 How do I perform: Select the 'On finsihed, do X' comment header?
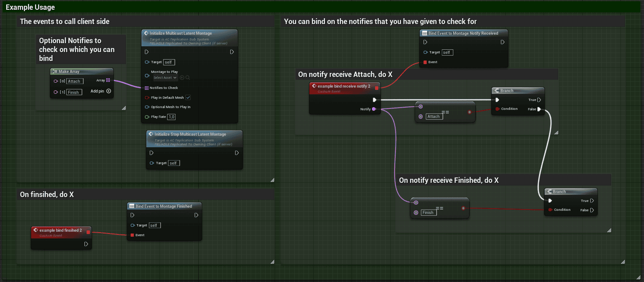[x=145, y=194]
